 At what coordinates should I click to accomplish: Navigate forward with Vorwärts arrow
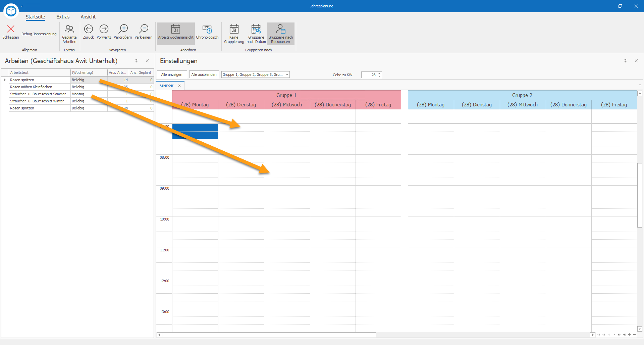[x=104, y=32]
